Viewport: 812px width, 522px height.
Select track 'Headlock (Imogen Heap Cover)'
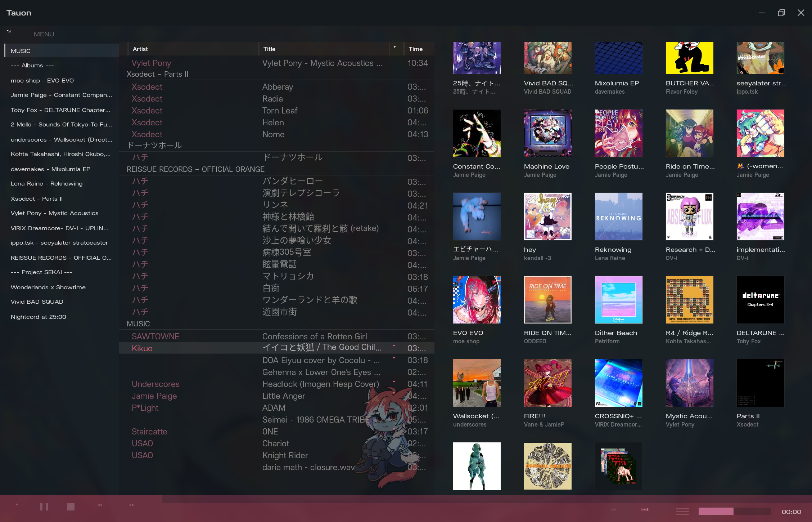tap(276, 384)
